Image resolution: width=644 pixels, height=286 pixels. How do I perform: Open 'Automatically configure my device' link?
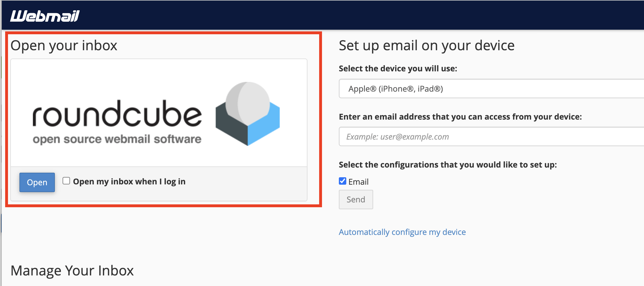coord(402,232)
